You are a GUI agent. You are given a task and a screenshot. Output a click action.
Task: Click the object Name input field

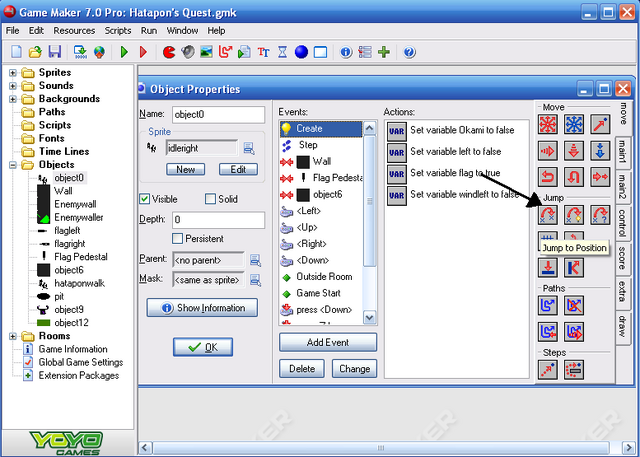[x=218, y=115]
